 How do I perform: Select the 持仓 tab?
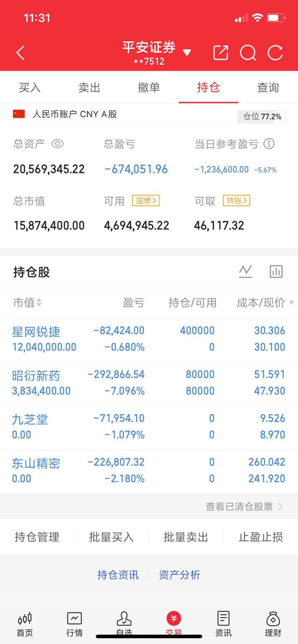pos(208,87)
